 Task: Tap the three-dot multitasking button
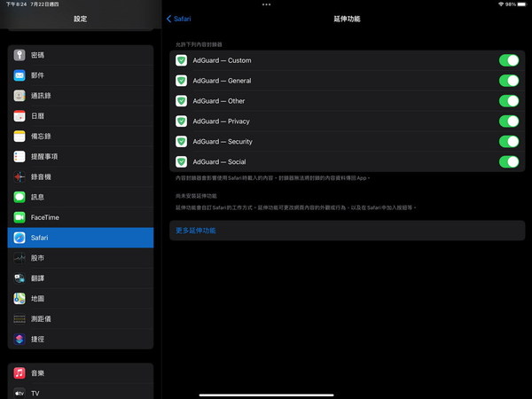266,4
